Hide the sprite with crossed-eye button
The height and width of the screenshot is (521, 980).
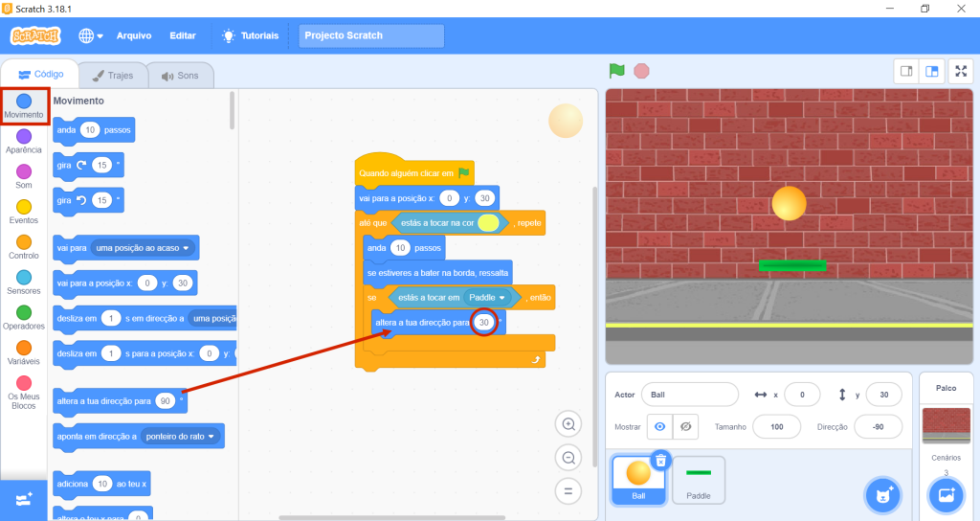685,426
